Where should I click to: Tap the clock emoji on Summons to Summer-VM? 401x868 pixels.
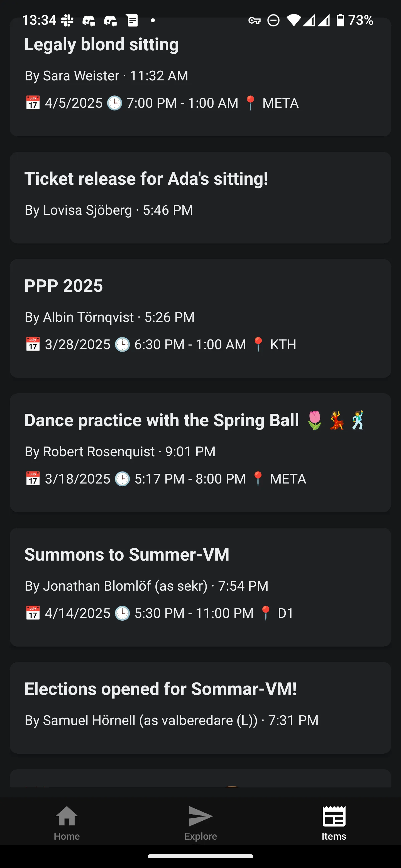click(x=122, y=613)
